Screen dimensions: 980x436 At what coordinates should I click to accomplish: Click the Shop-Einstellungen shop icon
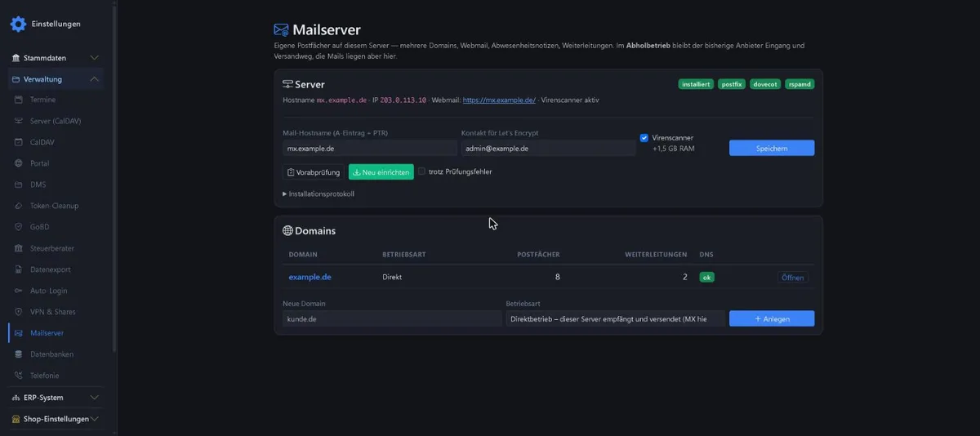16,419
